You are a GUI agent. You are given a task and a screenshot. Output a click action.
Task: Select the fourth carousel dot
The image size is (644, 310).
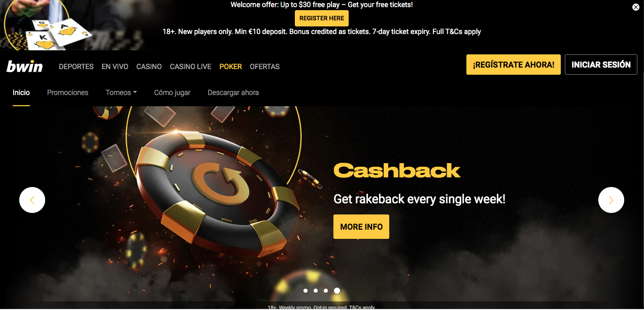[337, 291]
